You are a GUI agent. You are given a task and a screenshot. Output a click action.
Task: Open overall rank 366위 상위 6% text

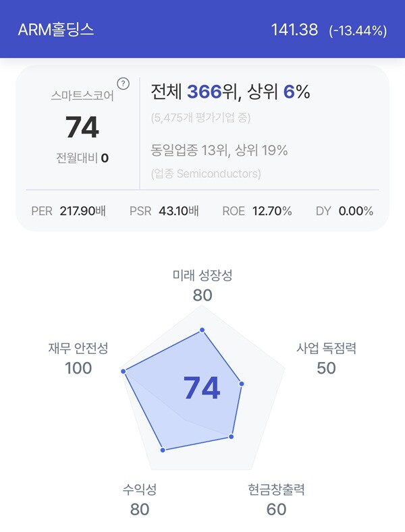(230, 92)
